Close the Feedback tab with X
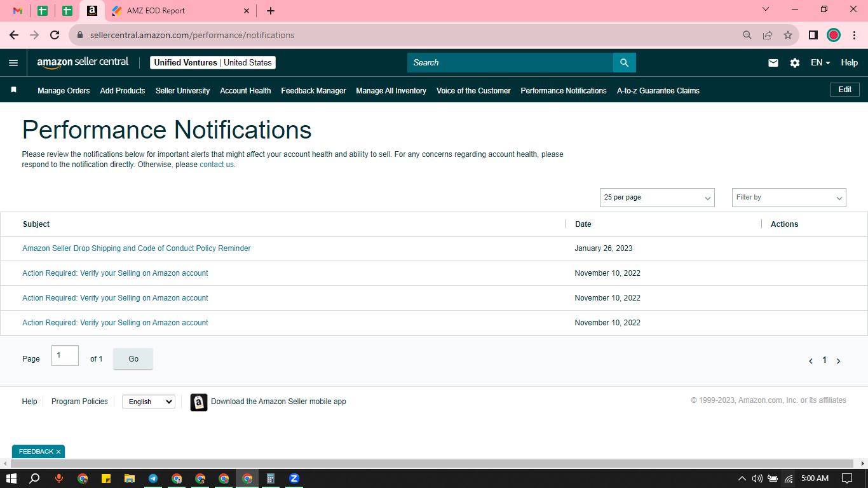 58,452
